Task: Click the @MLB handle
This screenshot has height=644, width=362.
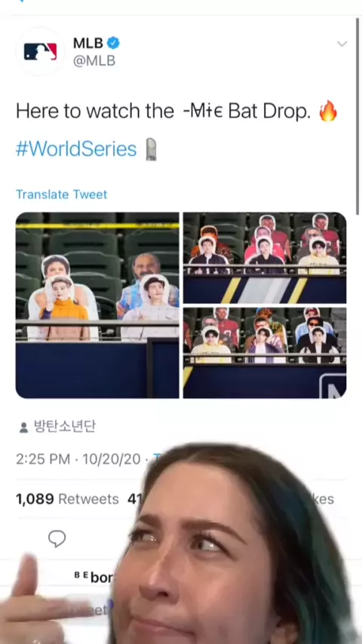Action: click(x=94, y=61)
